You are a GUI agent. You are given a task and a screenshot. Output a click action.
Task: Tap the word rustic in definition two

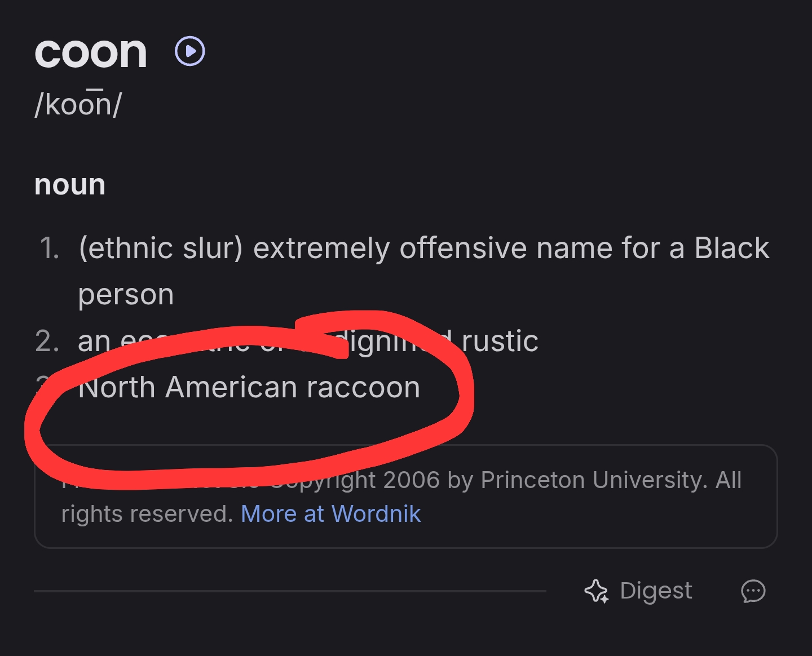[500, 341]
